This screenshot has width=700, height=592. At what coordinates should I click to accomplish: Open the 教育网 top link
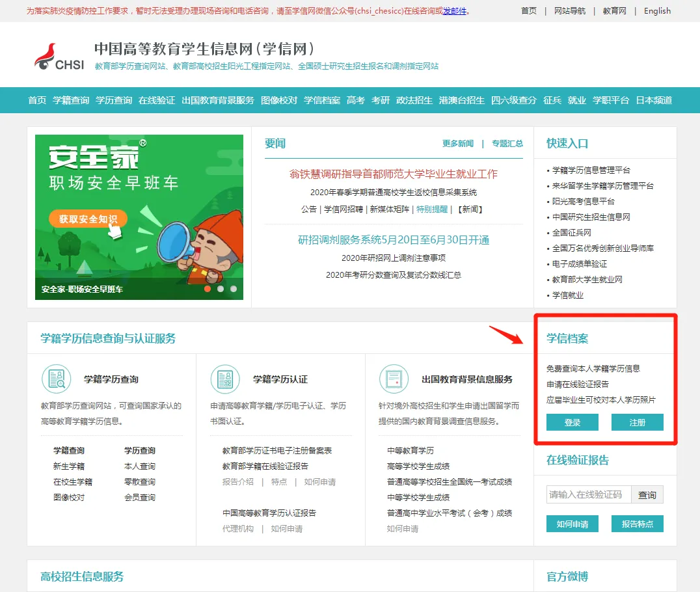click(x=614, y=10)
